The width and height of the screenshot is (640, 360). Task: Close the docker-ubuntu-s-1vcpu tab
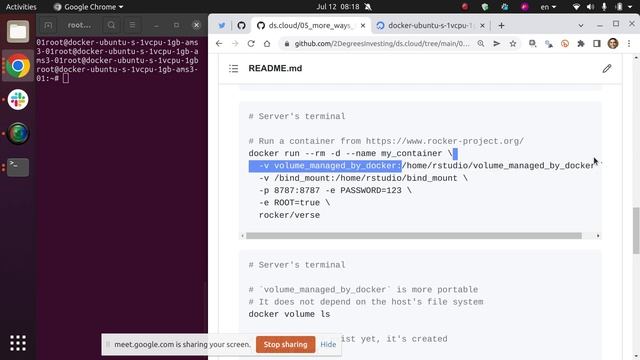pyautogui.click(x=482, y=25)
